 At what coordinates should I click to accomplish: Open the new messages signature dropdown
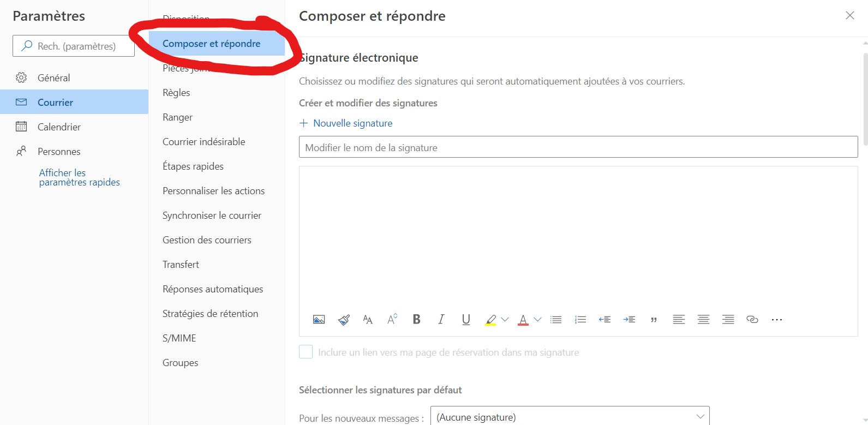pyautogui.click(x=570, y=416)
